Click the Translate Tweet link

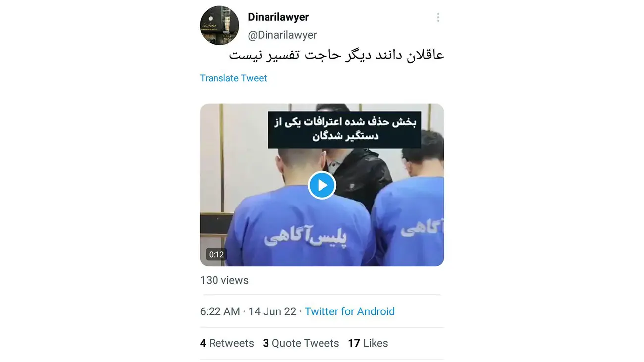point(233,78)
